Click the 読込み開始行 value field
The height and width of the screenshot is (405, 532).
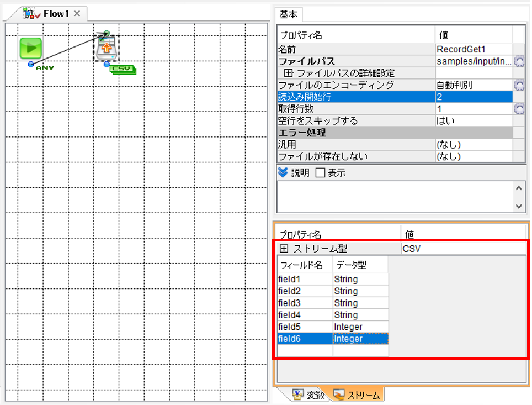(x=474, y=97)
